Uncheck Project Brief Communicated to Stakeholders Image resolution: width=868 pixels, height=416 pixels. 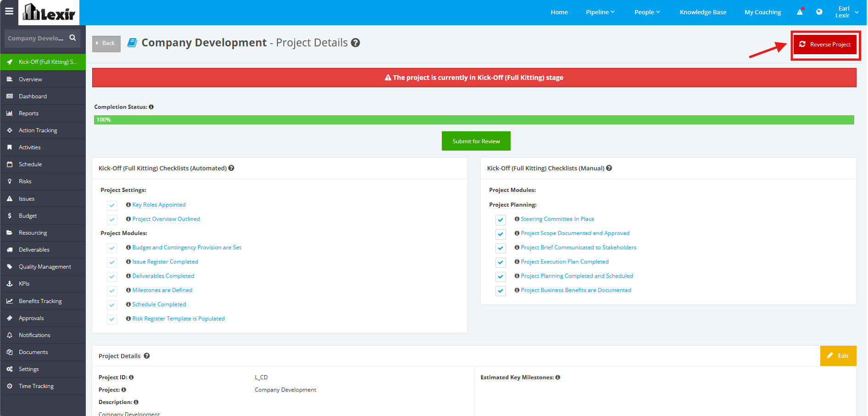tap(501, 248)
